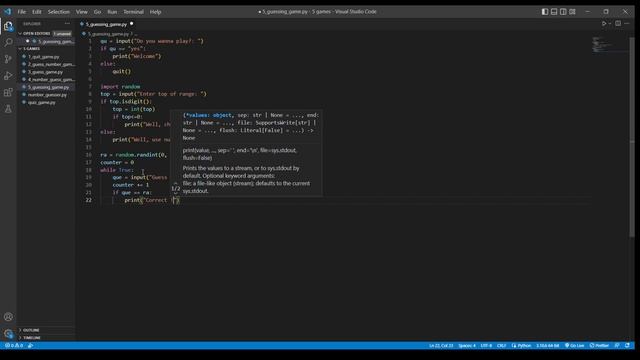Click Ln 22 cursor position status item
The image size is (640, 360).
(x=441, y=345)
